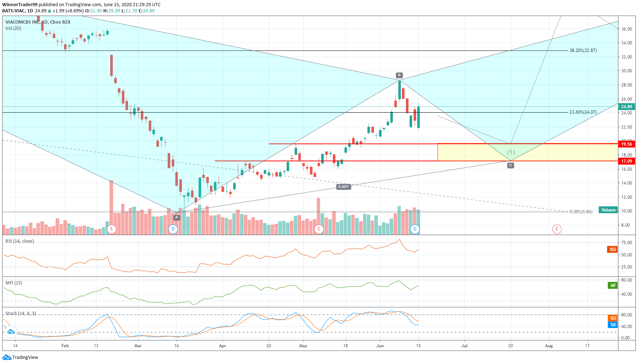
Task: Open the May earnings 'E' marker
Action: pos(319,229)
